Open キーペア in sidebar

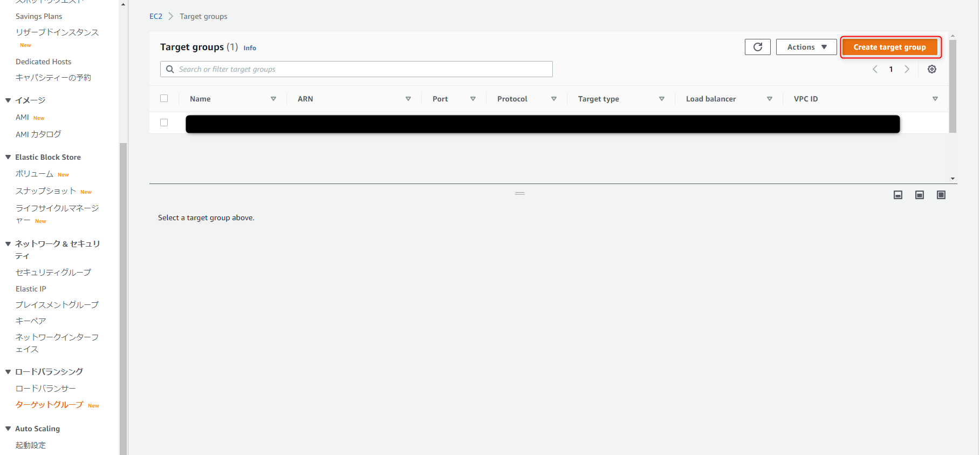point(31,321)
